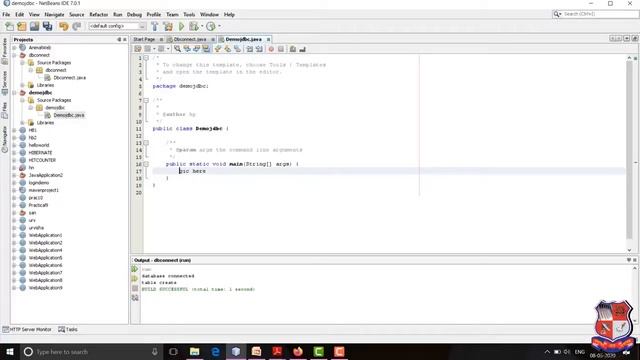Click the Uncomment icon in the editor toolbar
Screen dimensions: 640x360
click(x=302, y=49)
